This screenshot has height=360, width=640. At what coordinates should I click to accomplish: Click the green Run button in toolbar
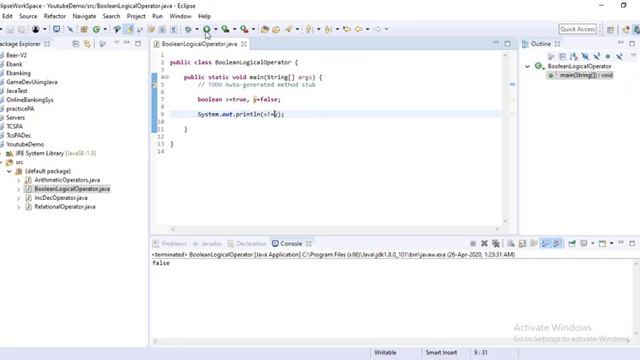pos(207,29)
